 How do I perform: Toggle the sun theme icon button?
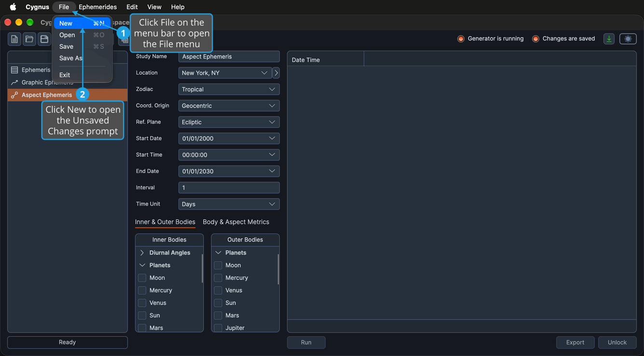628,39
